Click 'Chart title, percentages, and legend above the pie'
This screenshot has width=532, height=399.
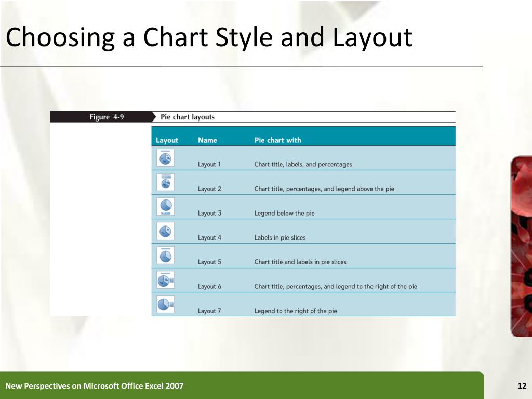[x=324, y=189]
